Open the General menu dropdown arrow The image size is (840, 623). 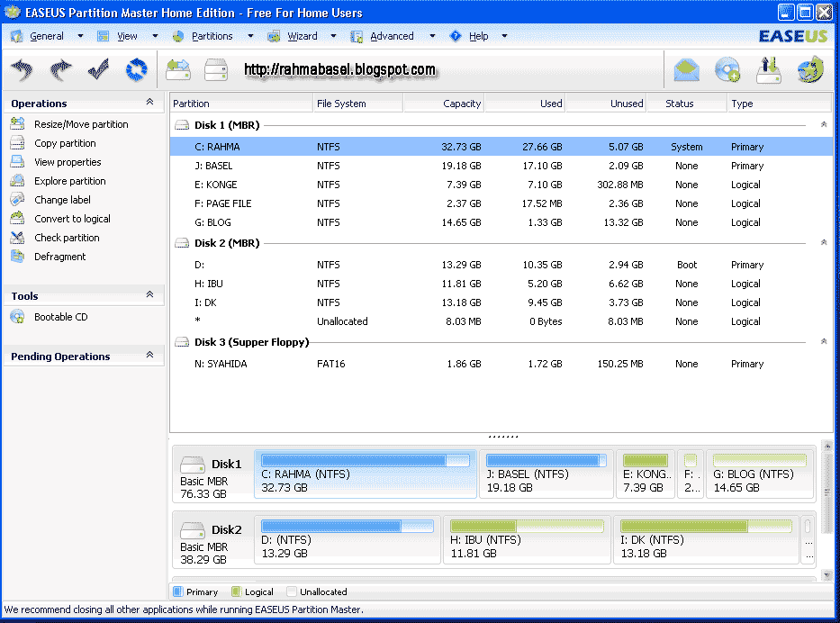tap(80, 36)
